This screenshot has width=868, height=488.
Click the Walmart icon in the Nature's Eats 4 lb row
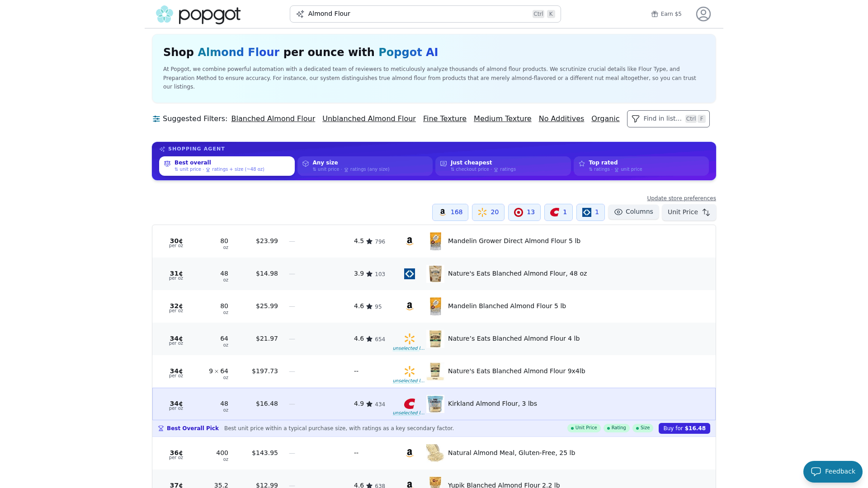pos(410,339)
